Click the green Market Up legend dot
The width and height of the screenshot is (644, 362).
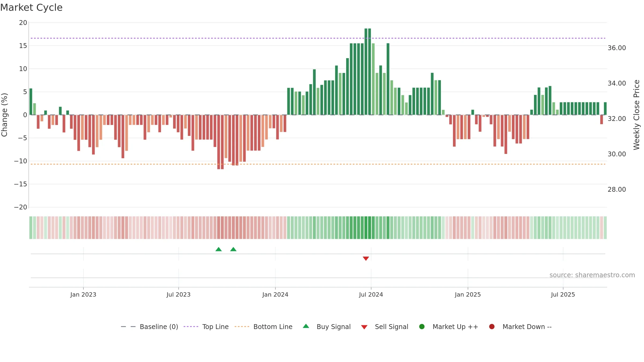coord(422,327)
